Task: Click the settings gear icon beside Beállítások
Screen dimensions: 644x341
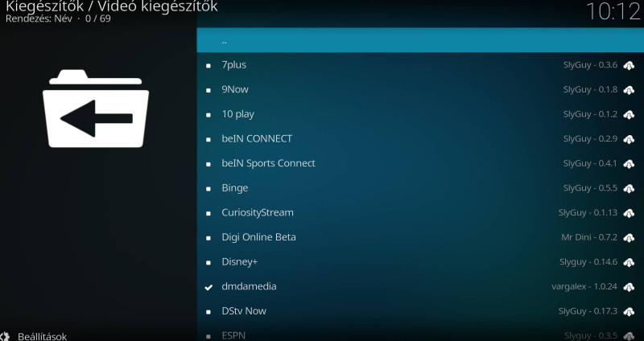Action: (x=4, y=336)
